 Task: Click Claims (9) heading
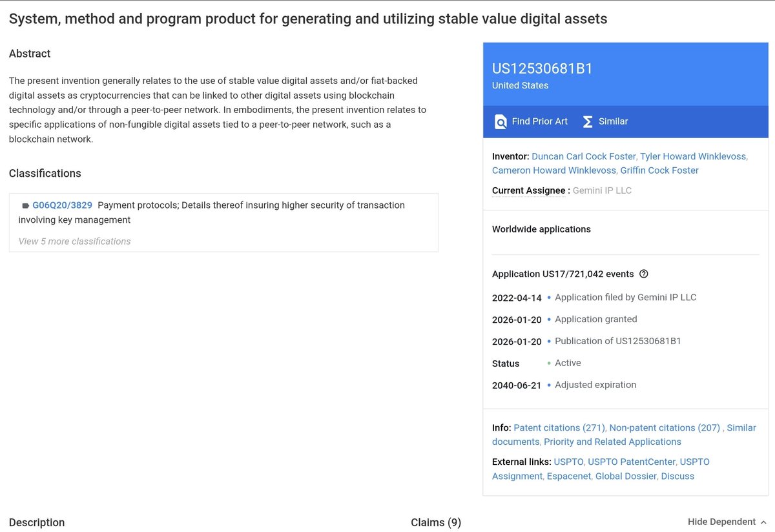click(436, 522)
